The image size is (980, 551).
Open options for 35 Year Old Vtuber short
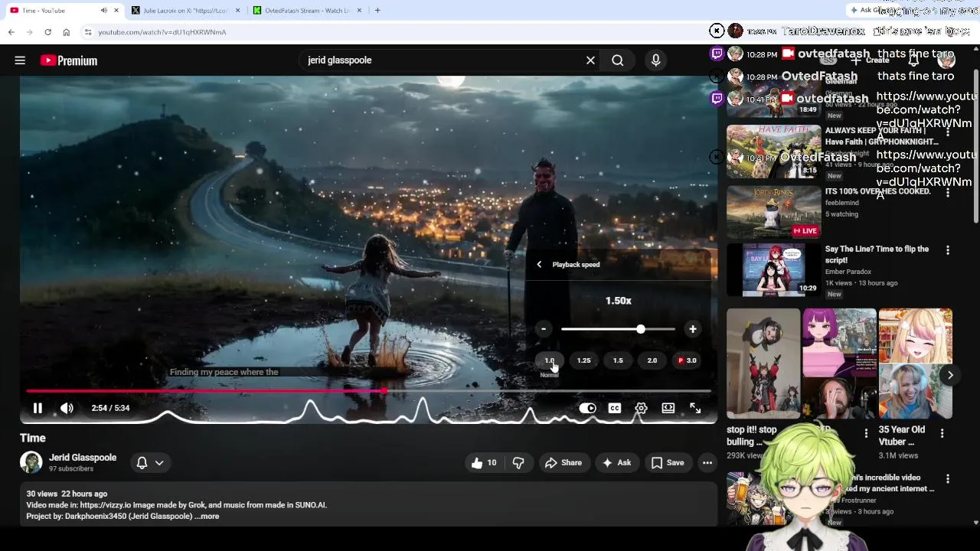click(x=942, y=433)
